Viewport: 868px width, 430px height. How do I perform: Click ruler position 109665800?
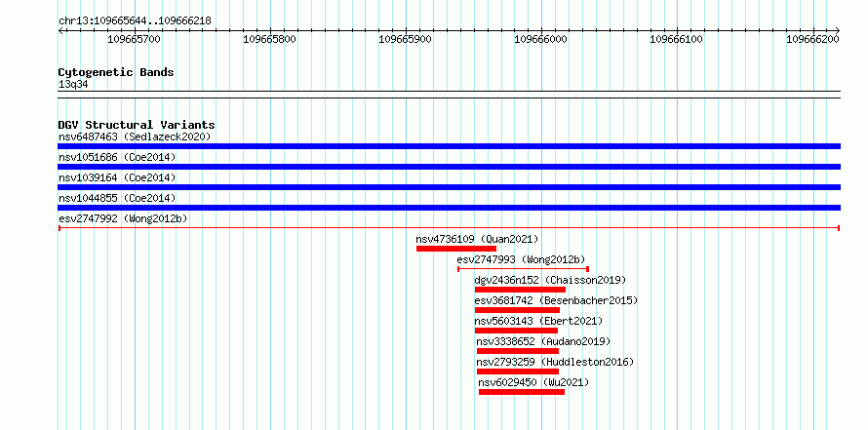[269, 39]
